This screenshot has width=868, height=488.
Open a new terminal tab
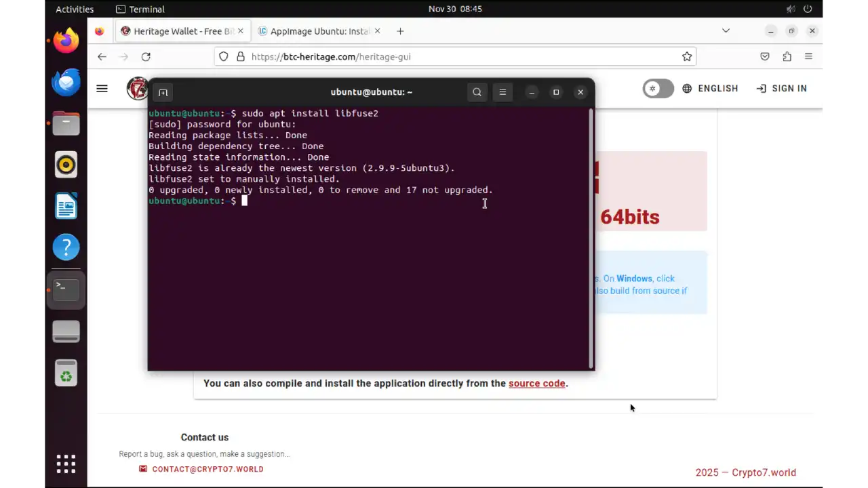163,91
